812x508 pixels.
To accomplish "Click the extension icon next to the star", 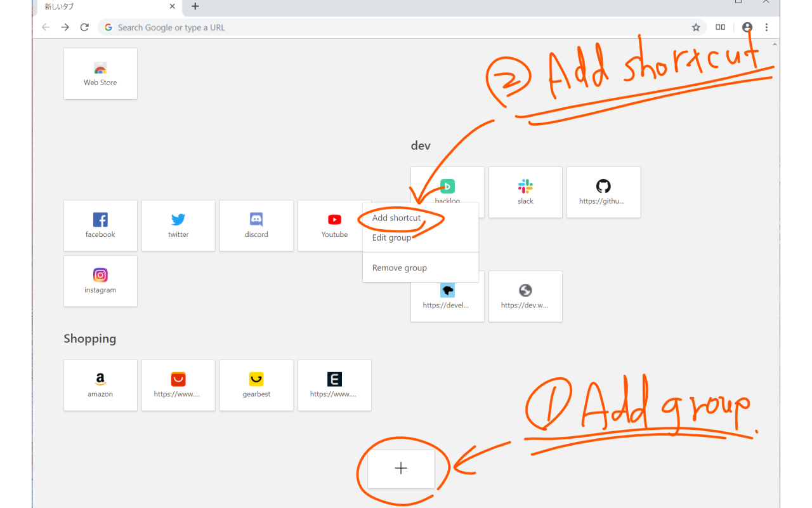I will [721, 27].
